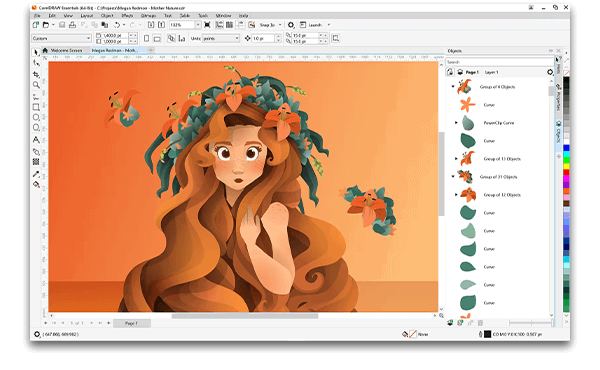Click the Layer 1 label in Objects panel

pyautogui.click(x=492, y=72)
